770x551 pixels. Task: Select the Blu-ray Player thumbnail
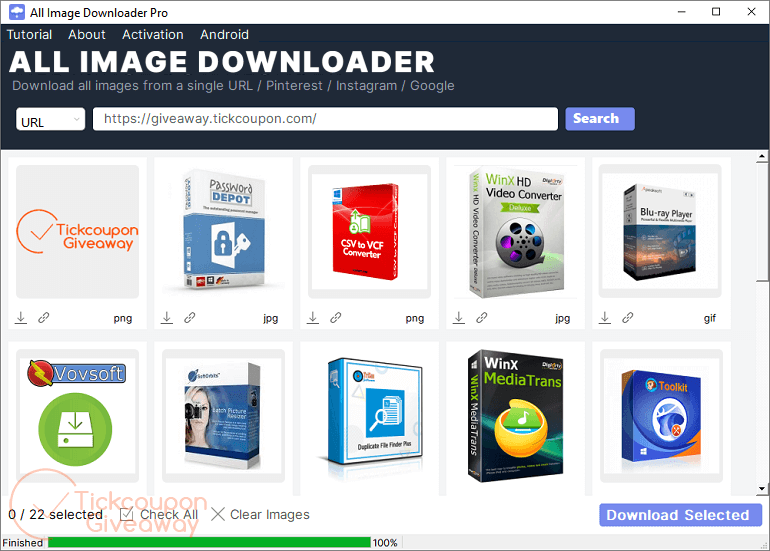[x=660, y=232]
